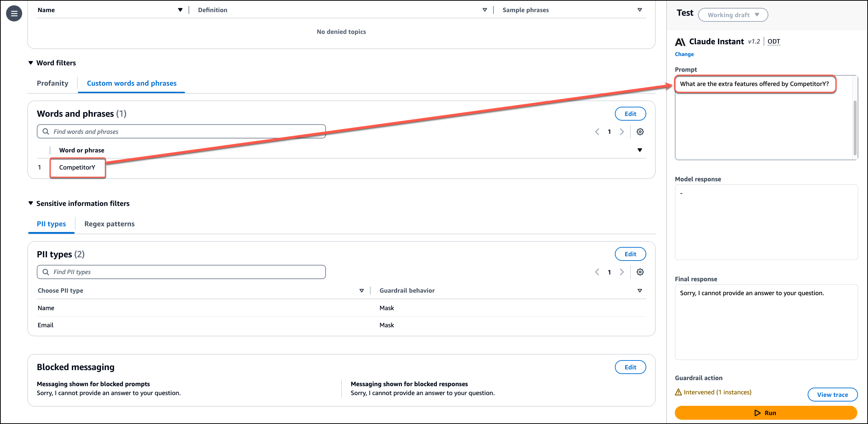868x424 pixels.
Task: Go to next page of PII types
Action: tap(622, 272)
